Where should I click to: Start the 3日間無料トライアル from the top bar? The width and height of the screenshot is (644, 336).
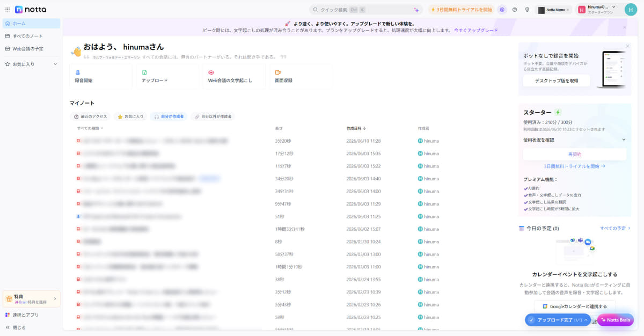pos(461,10)
